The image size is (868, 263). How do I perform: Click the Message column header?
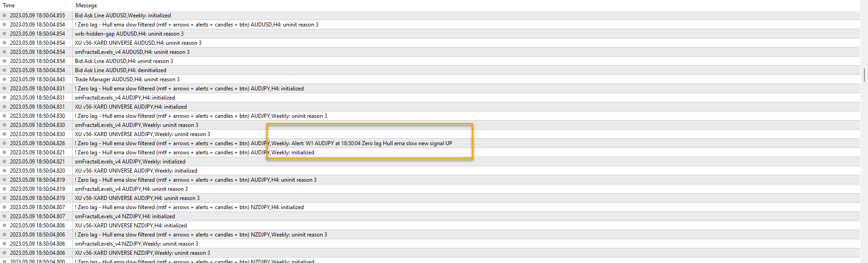click(x=86, y=5)
